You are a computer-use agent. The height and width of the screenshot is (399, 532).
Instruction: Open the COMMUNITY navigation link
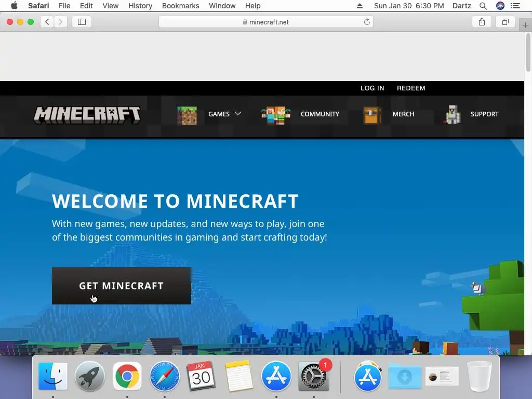320,114
